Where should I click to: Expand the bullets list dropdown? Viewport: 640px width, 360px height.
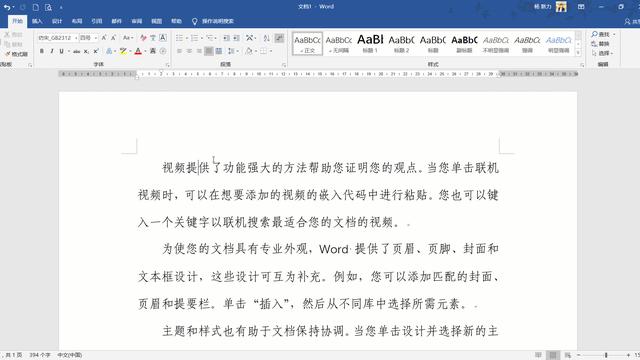tap(187, 38)
